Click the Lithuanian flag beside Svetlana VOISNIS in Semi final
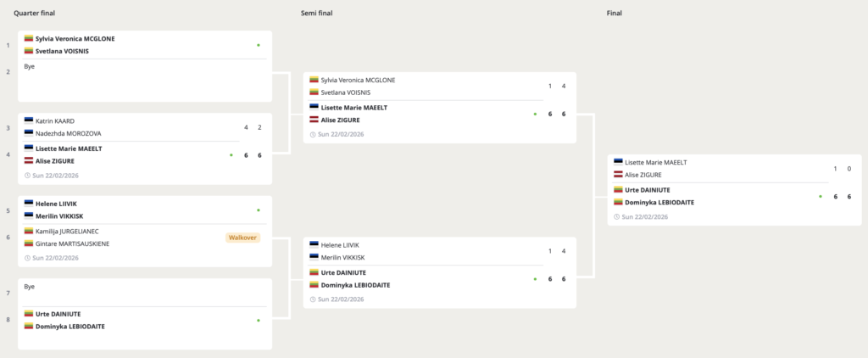This screenshot has height=358, width=868. coord(314,92)
